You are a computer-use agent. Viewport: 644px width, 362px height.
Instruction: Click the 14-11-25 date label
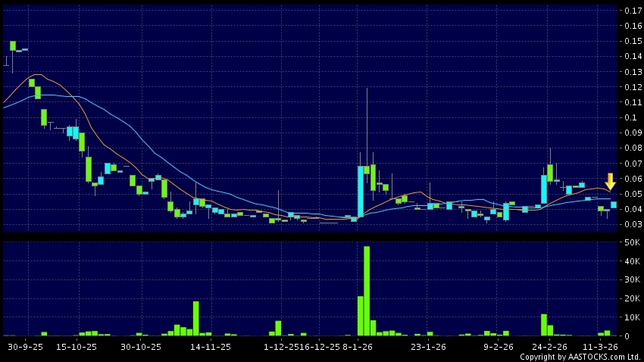click(211, 346)
